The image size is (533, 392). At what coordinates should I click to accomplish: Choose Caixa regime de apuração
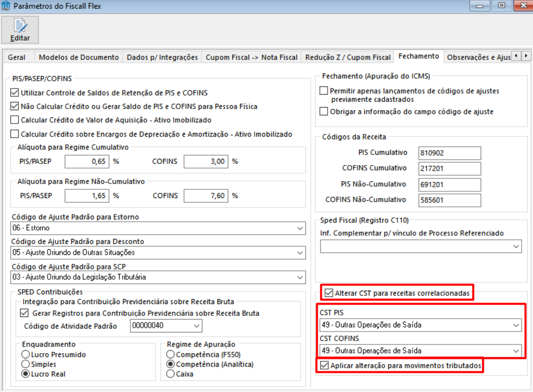pyautogui.click(x=171, y=374)
